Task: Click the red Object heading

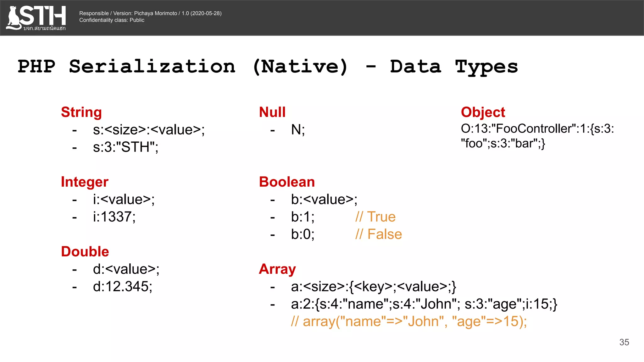Action: [483, 112]
